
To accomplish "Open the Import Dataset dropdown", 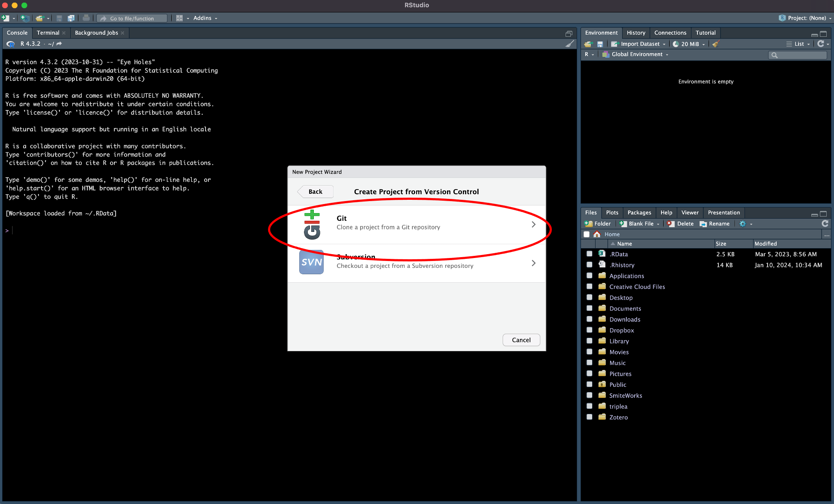I will (x=639, y=44).
